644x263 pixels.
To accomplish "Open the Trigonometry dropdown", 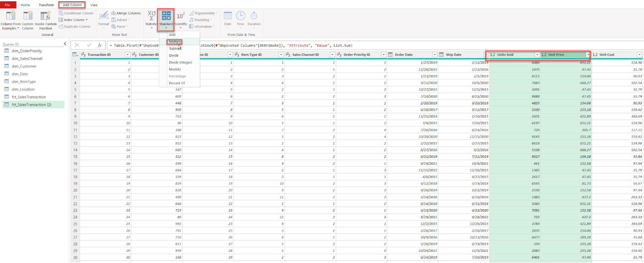I will pyautogui.click(x=203, y=13).
